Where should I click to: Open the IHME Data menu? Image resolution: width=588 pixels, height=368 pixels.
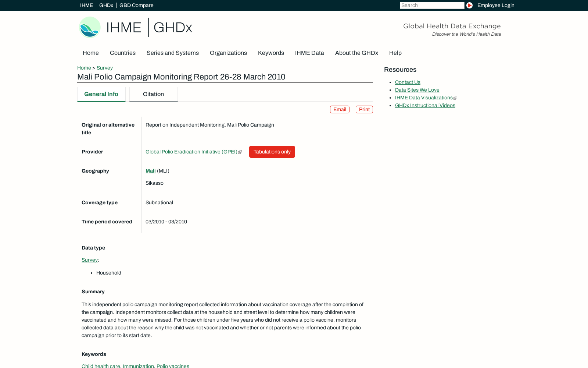pyautogui.click(x=309, y=53)
